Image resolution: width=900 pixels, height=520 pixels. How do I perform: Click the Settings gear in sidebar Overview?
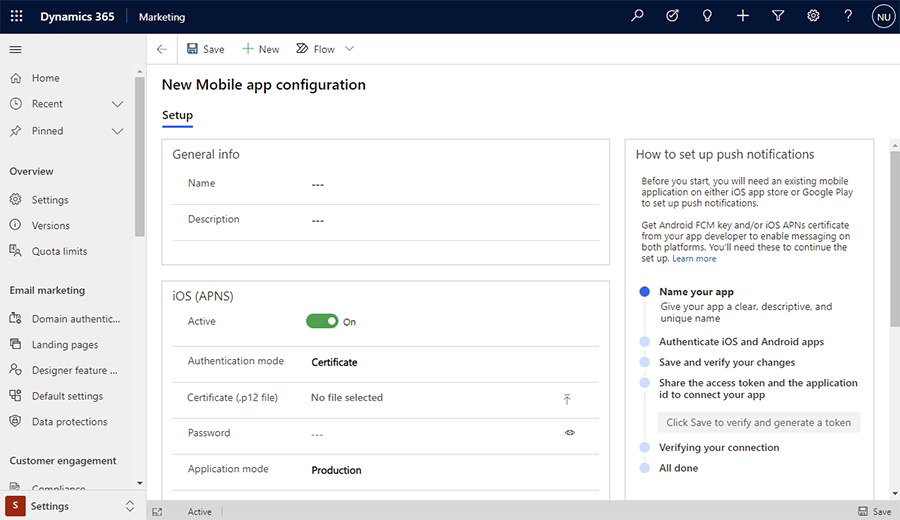(x=15, y=199)
